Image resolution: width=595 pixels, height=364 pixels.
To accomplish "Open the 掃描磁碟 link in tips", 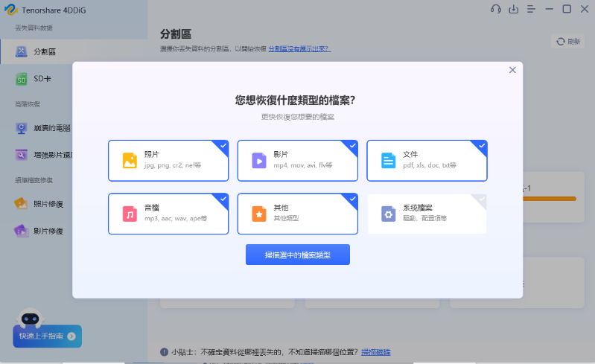I will click(375, 352).
